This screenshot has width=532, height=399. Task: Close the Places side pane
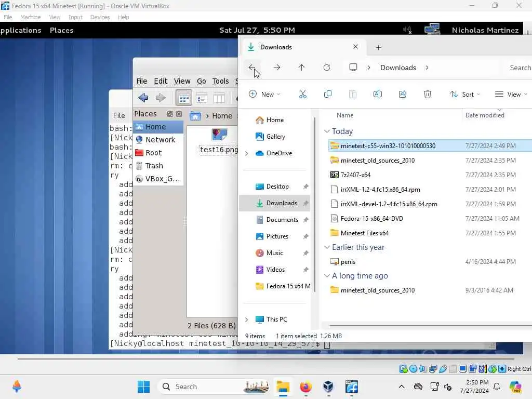[x=179, y=114]
